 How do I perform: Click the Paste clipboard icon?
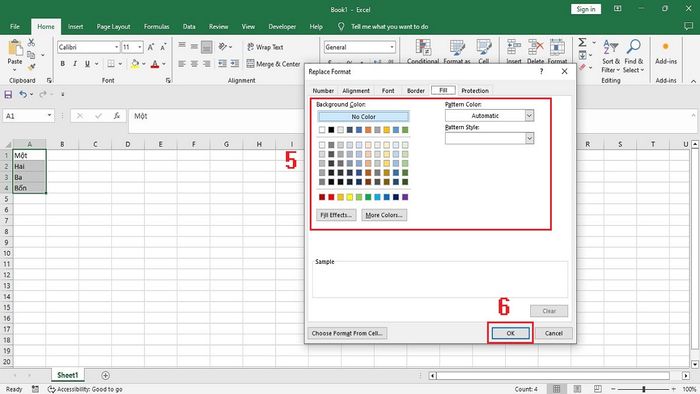click(15, 48)
